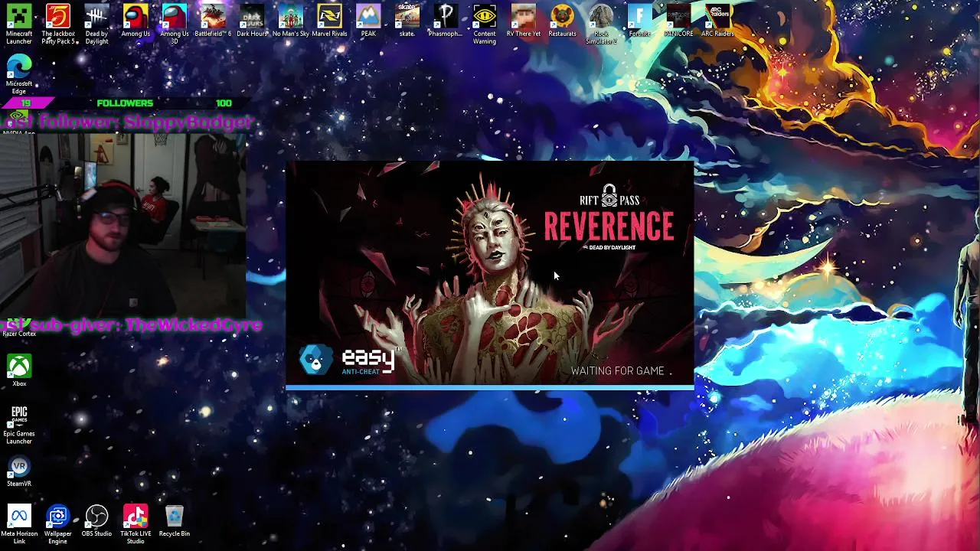
Task: Click the "FOLLOWERS" counter label
Action: tap(125, 103)
